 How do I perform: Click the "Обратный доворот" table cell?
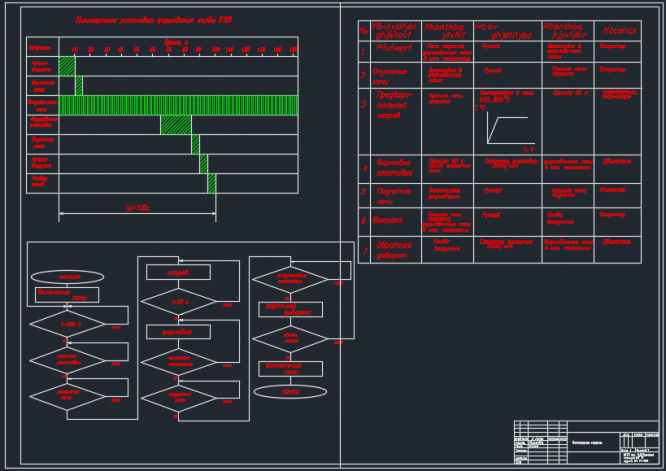[396, 250]
